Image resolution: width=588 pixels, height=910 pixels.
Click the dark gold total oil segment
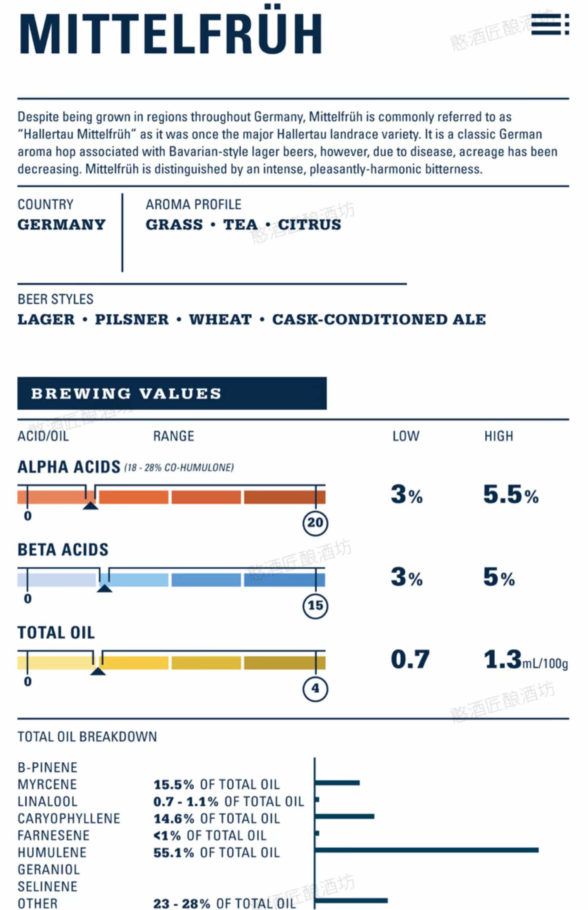[x=285, y=663]
